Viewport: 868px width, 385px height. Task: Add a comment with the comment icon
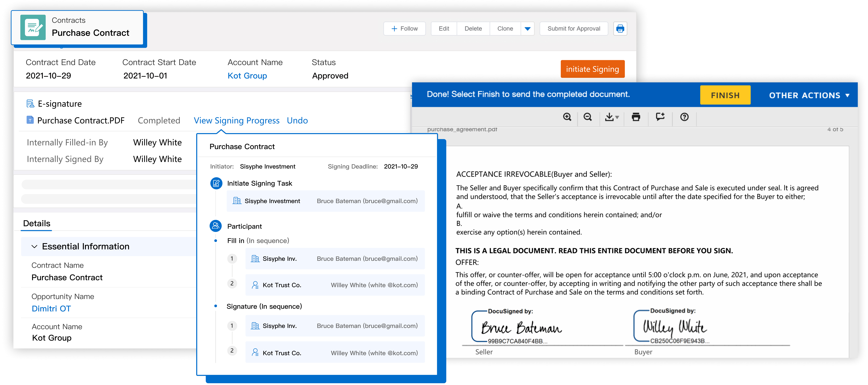[x=660, y=117]
